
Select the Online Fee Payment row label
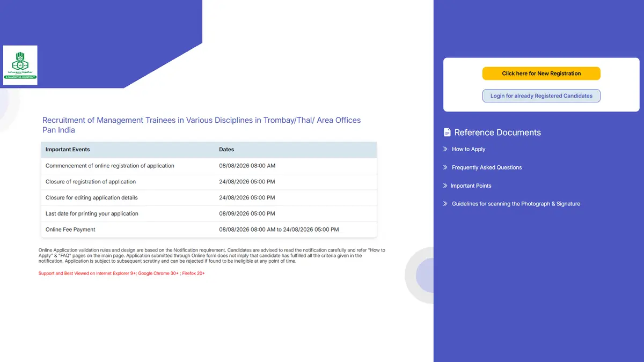[x=70, y=230]
